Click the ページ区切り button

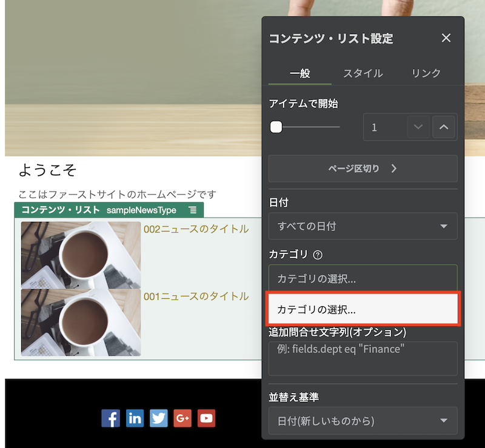point(363,169)
